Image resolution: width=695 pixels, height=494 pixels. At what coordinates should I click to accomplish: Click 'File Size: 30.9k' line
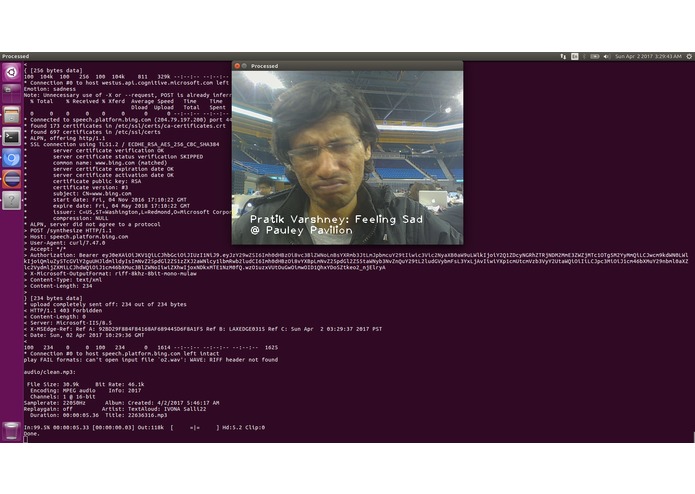click(x=85, y=385)
